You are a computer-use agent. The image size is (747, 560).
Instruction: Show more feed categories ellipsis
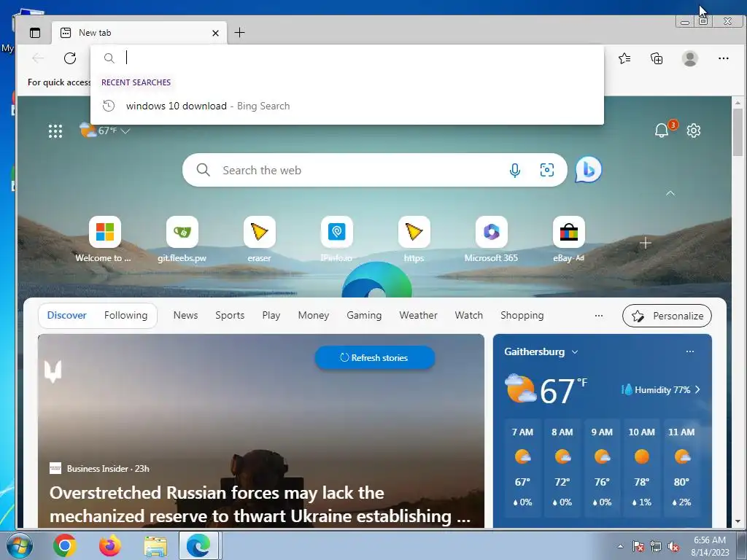point(599,315)
